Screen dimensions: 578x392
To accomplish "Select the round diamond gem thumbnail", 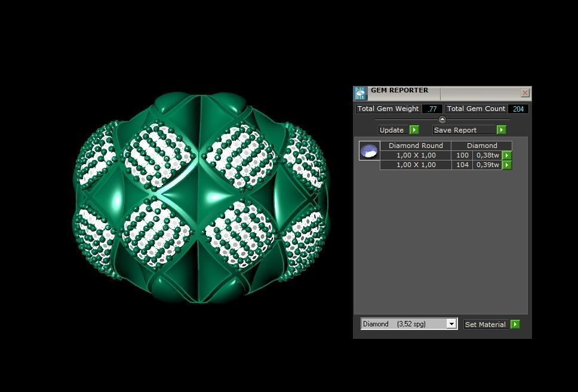I will pyautogui.click(x=370, y=151).
